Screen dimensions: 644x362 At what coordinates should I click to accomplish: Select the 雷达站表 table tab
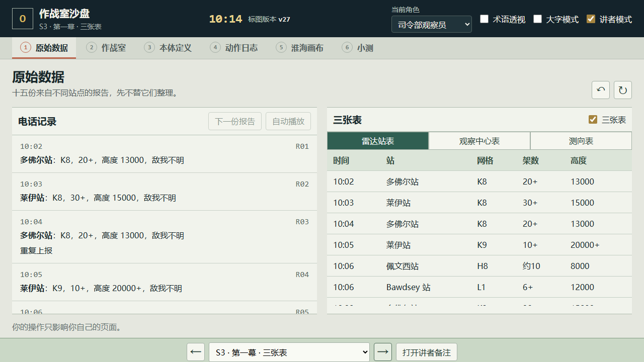click(378, 141)
